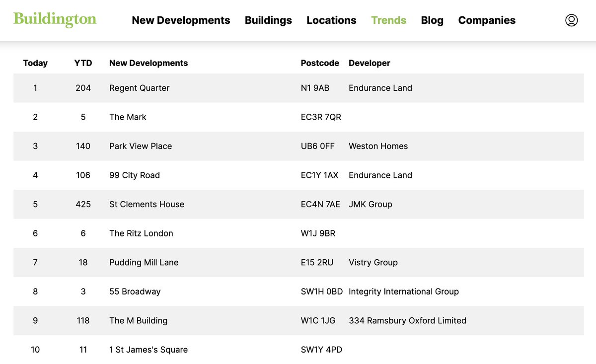This screenshot has height=364, width=596.
Task: Click YTD value 425
Action: (83, 204)
